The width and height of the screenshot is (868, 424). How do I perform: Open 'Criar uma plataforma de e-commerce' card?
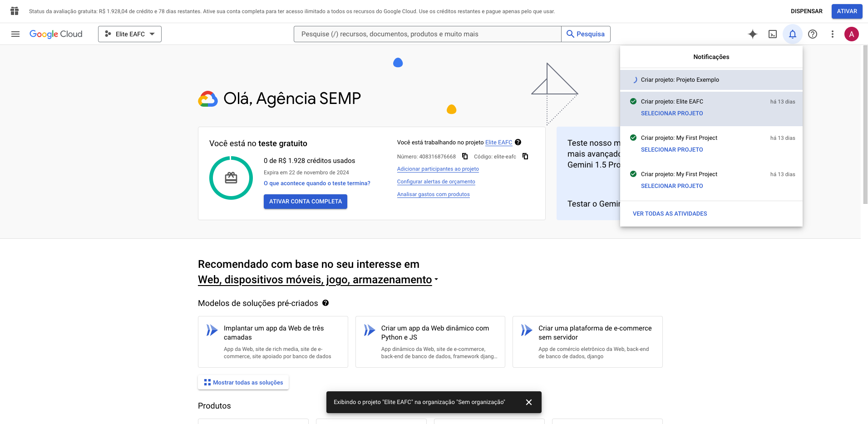587,342
